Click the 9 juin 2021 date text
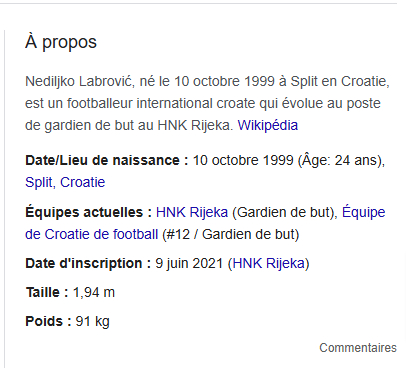Viewport: 406px width, 368px height. coord(189,263)
